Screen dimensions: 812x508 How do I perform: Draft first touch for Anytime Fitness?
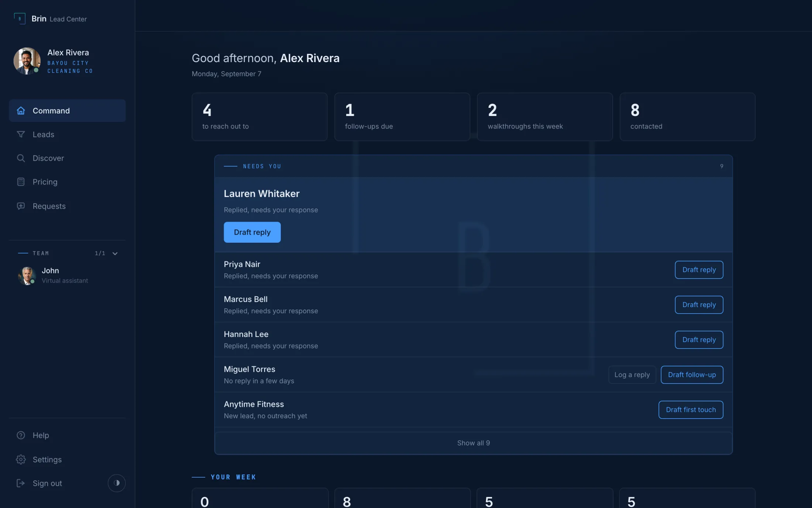(691, 410)
